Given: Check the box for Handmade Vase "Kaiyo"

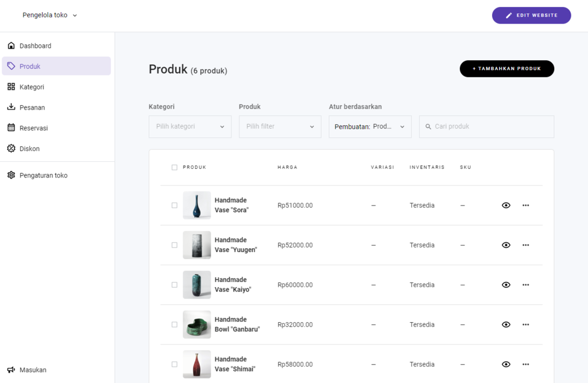Looking at the screenshot, I should pos(175,285).
